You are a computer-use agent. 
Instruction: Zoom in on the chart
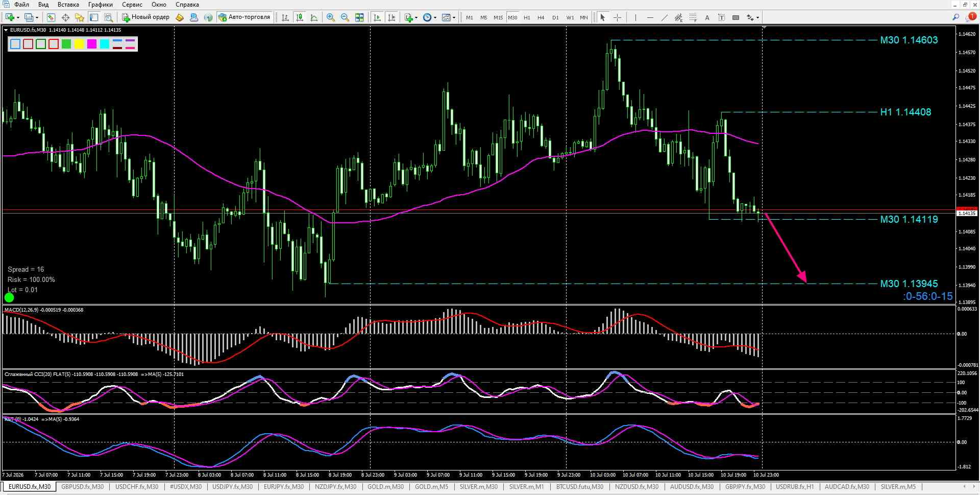[331, 17]
